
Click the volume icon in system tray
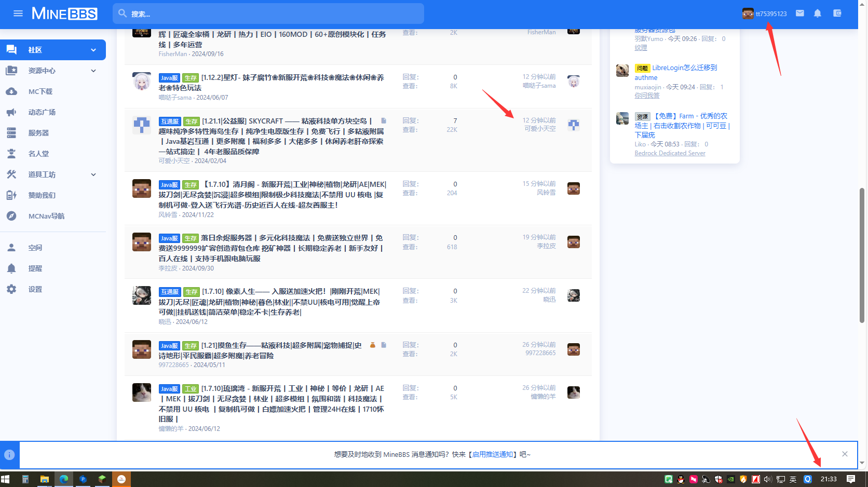coord(768,479)
